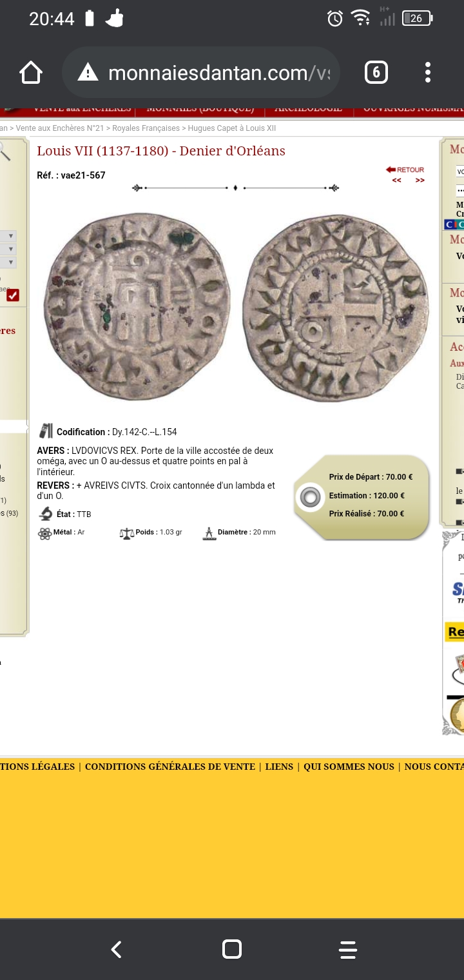Tap the Android back navigation button
The image size is (464, 980).
point(116,949)
